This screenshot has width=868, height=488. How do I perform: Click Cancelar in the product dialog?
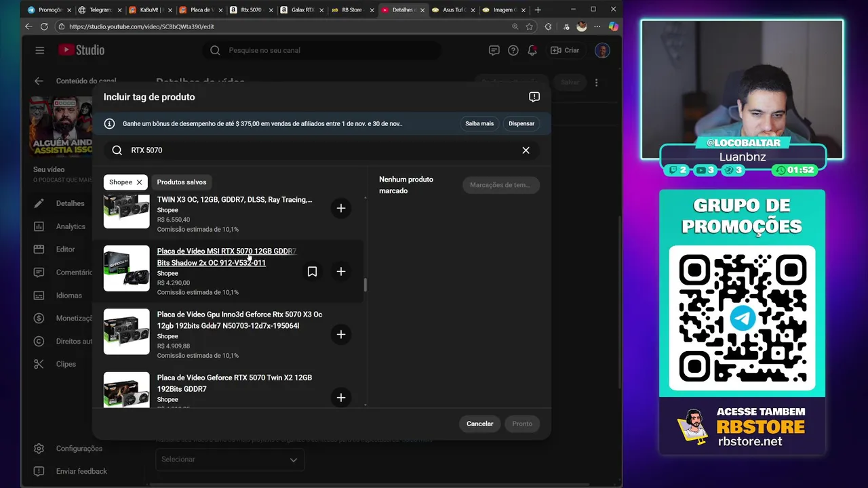480,424
